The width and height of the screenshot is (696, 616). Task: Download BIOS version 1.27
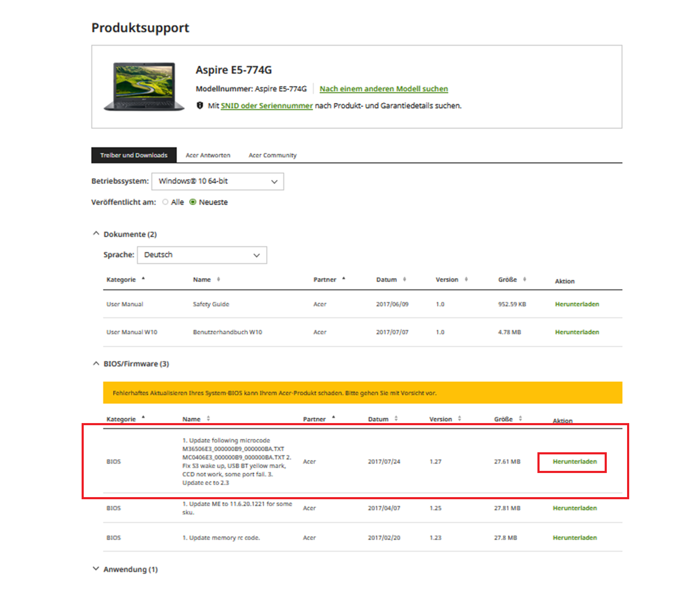tap(575, 462)
